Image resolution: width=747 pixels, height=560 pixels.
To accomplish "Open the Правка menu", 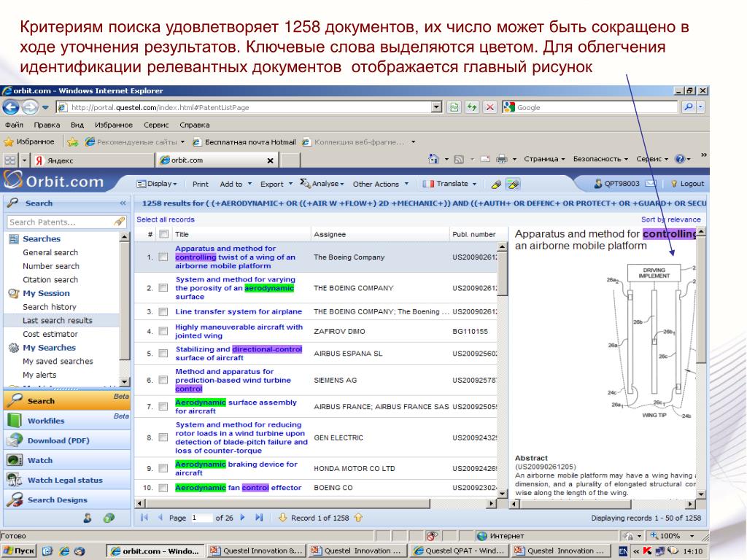I will coord(47,125).
